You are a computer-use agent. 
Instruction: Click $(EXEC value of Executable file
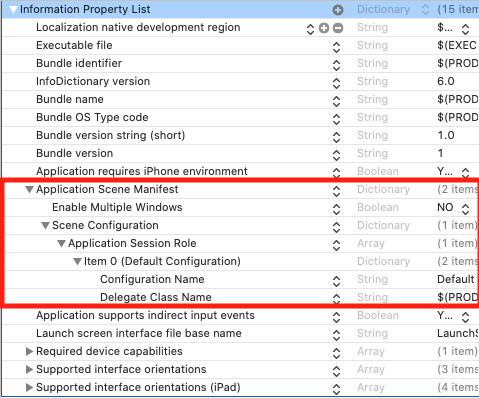tap(457, 45)
